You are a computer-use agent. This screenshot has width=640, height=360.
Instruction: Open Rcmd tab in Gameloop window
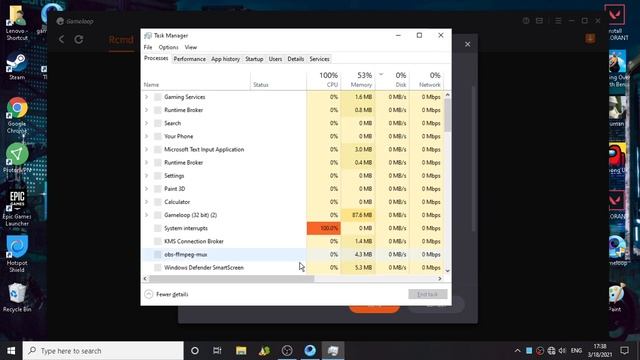pyautogui.click(x=121, y=40)
